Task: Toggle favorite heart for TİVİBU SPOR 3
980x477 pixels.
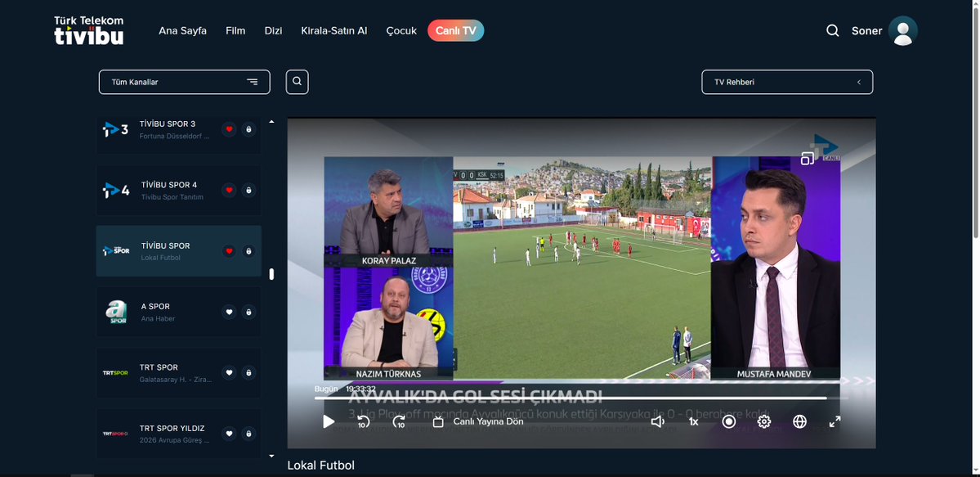Action: pos(229,129)
